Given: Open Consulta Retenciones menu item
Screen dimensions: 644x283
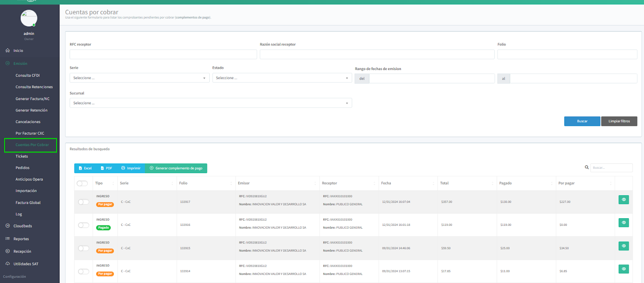Looking at the screenshot, I should pos(34,87).
